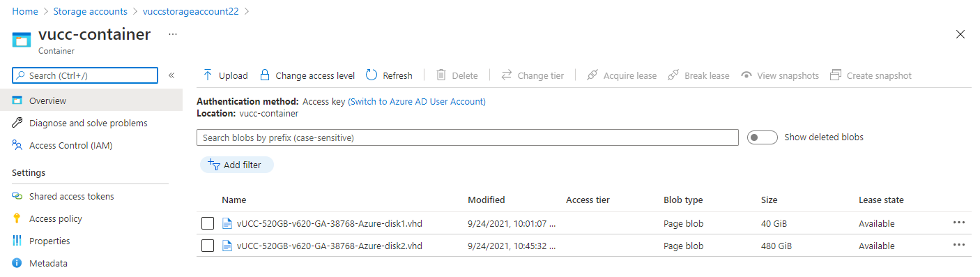Sort by Lease state column header
The height and width of the screenshot is (277, 980).
coord(881,200)
